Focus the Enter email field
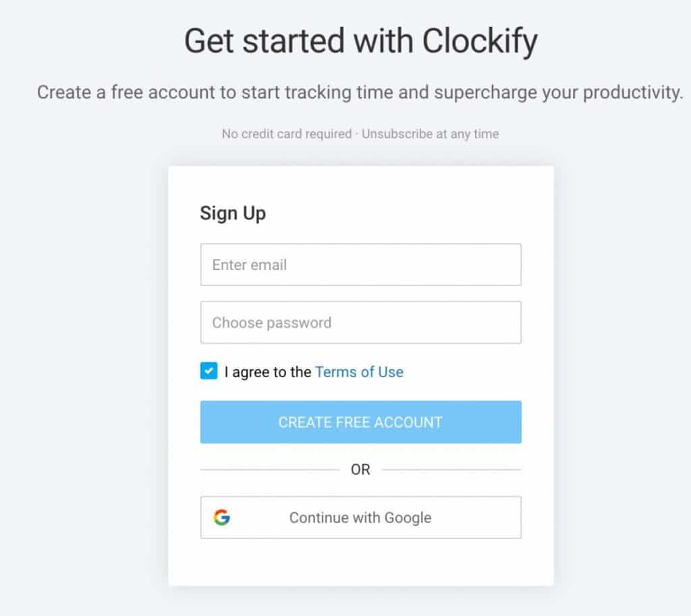Viewport: 691px width, 616px height. tap(360, 264)
